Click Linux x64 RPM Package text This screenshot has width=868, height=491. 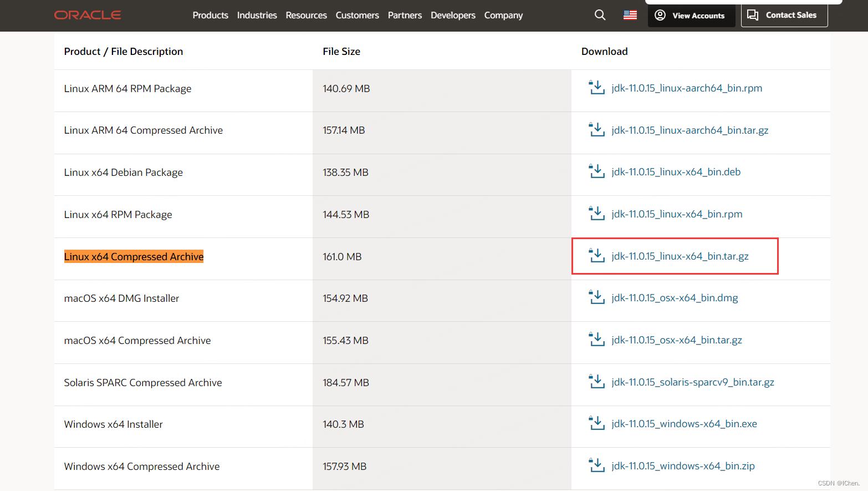(118, 215)
